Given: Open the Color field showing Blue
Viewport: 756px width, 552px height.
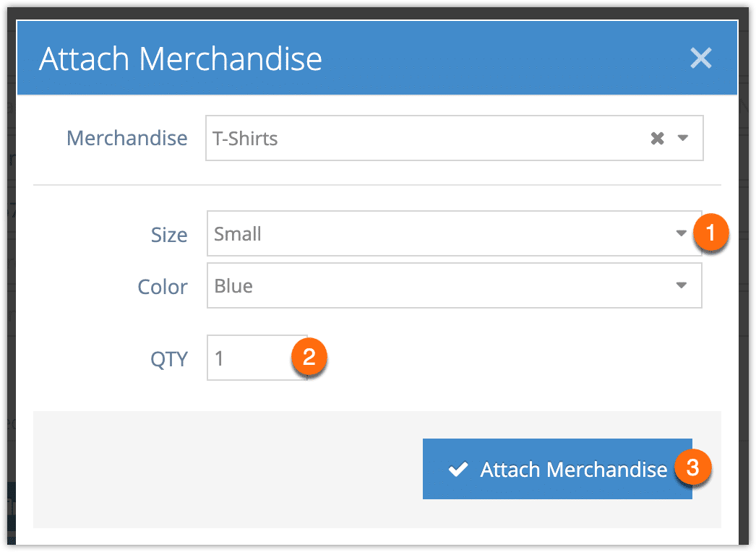Looking at the screenshot, I should tap(454, 285).
